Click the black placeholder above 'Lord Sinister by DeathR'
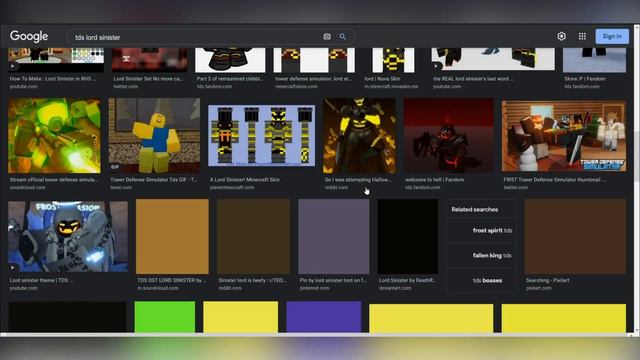640x360 pixels. pyautogui.click(x=408, y=236)
